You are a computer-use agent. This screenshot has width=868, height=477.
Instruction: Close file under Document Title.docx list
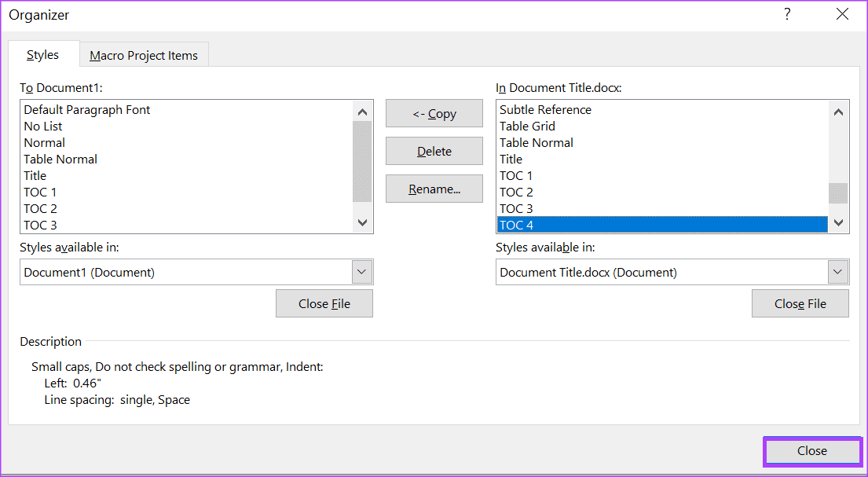click(x=800, y=304)
